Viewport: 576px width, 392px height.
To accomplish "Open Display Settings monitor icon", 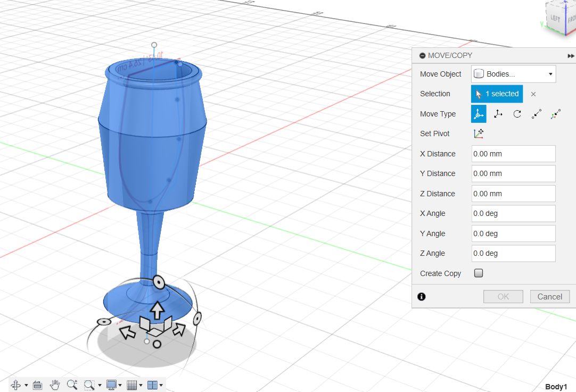I will 111,385.
